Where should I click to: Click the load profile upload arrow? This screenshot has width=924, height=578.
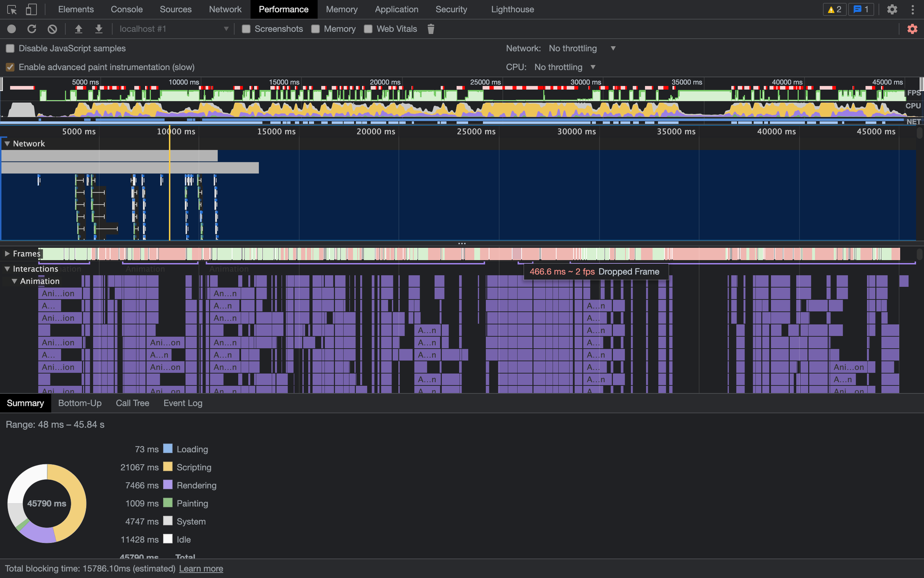point(79,29)
